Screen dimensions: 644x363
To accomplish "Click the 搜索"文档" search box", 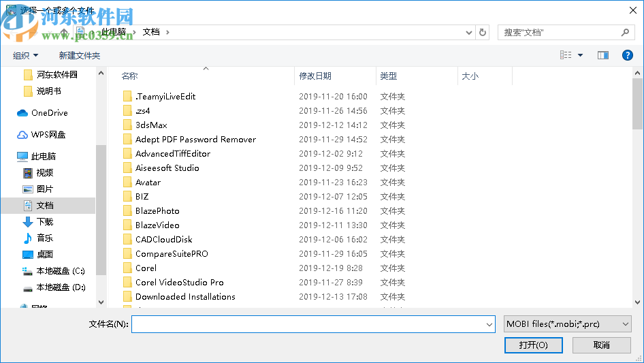I will click(565, 32).
